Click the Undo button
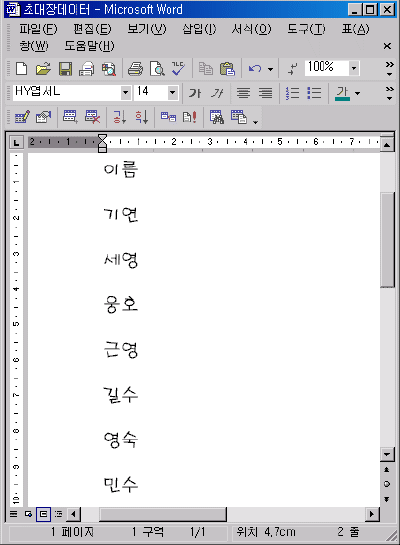This screenshot has height=545, width=400. [x=255, y=68]
